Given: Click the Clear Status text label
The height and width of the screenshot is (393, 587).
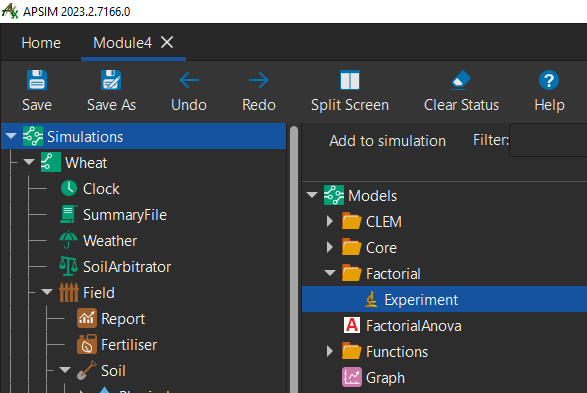Looking at the screenshot, I should coord(461,105).
